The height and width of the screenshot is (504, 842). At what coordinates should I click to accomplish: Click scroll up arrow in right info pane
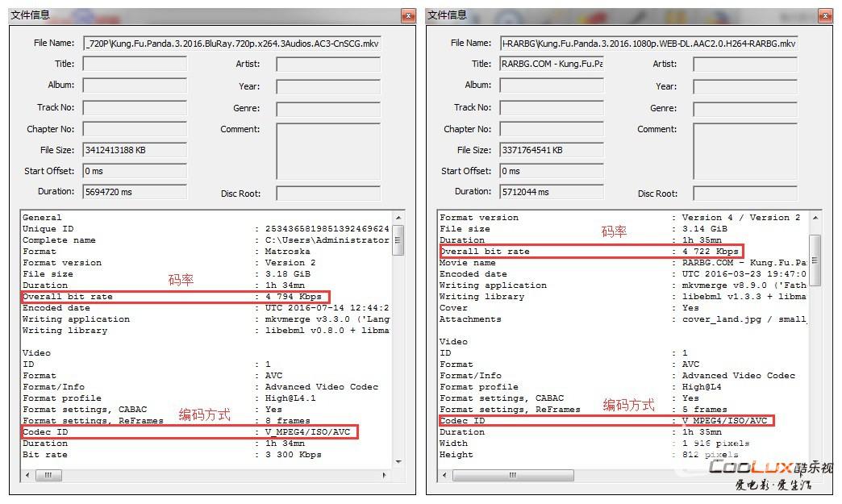815,218
